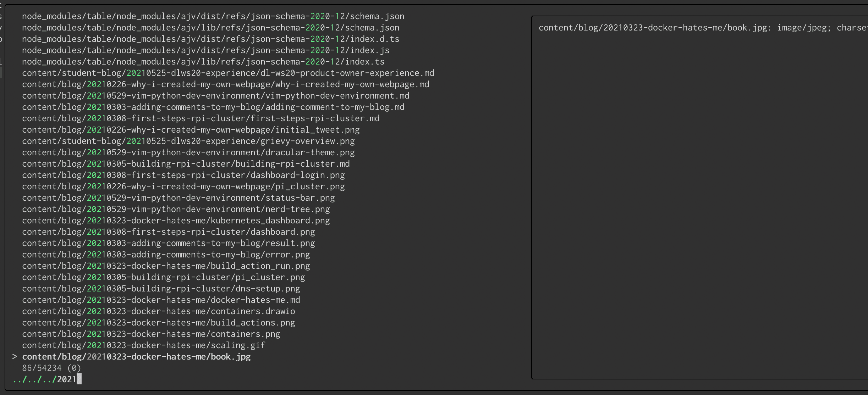Select nerd-tree.png result line
This screenshot has width=868, height=395.
pyautogui.click(x=176, y=209)
